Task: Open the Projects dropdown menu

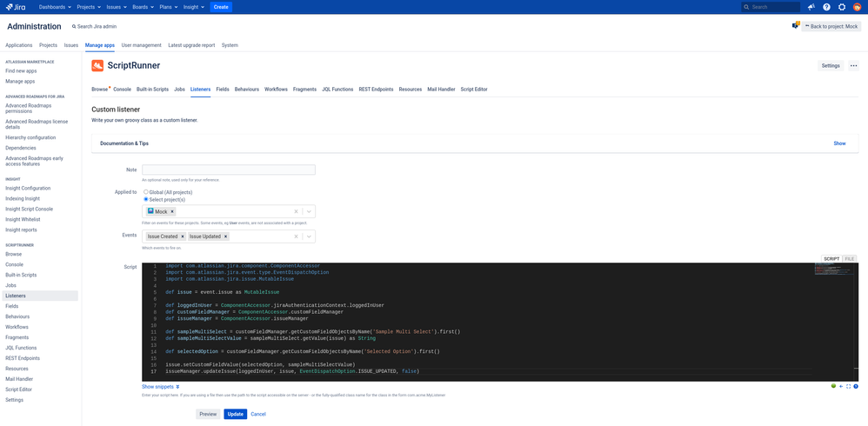Action: [88, 7]
